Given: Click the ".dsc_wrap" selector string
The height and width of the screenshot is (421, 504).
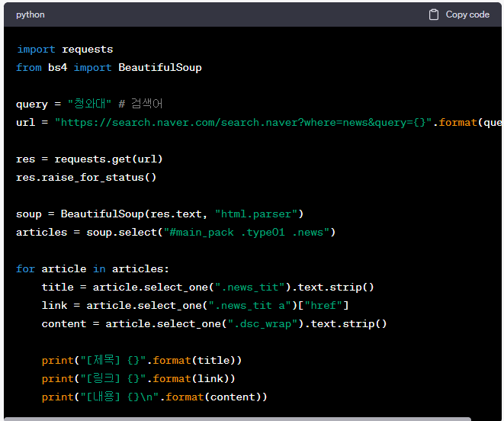Looking at the screenshot, I should (262, 324).
